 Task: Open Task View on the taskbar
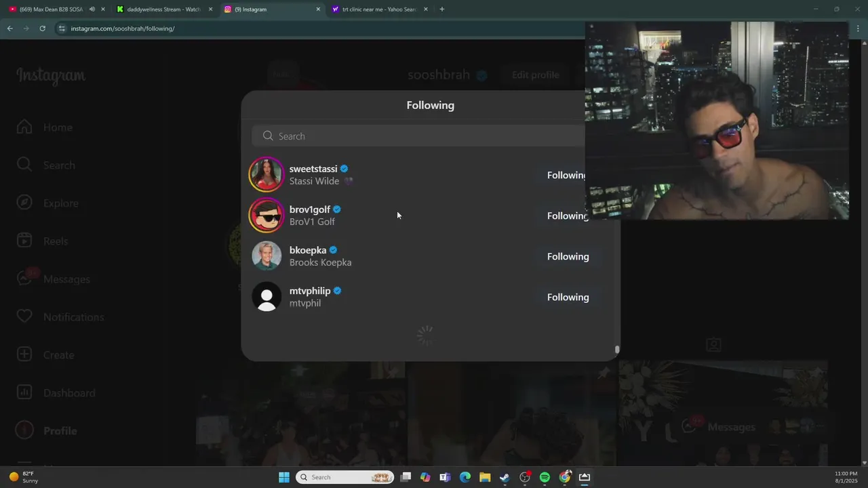click(406, 477)
